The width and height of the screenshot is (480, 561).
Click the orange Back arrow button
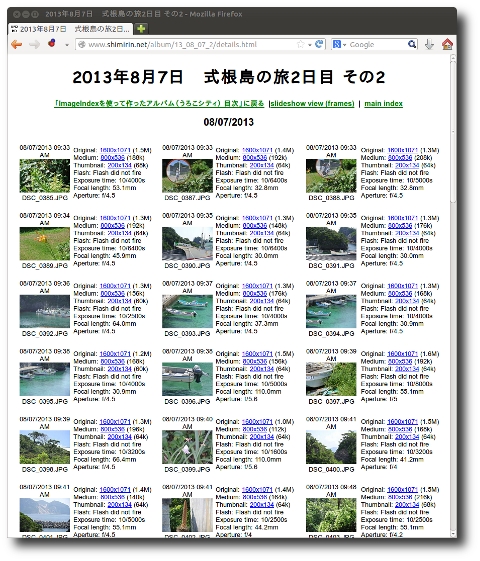click(16, 45)
